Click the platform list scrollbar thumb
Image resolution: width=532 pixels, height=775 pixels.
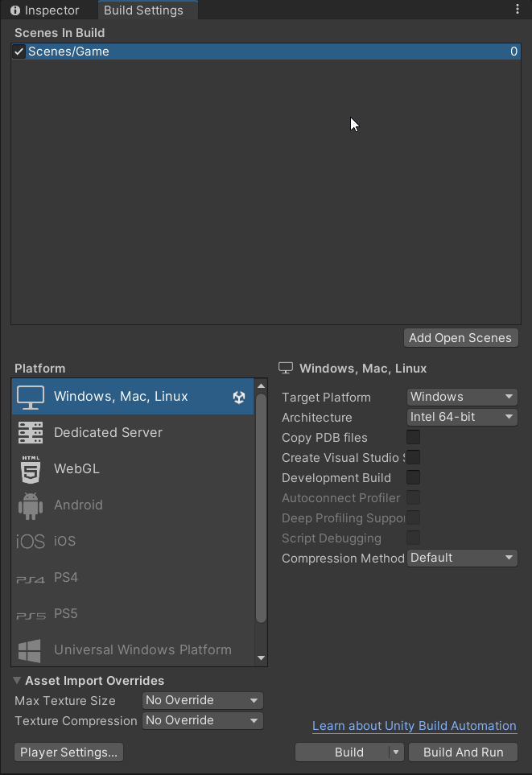(x=261, y=508)
